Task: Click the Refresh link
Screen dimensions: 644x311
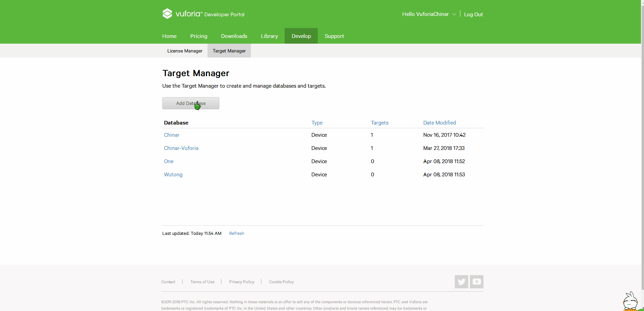Action: [x=237, y=233]
